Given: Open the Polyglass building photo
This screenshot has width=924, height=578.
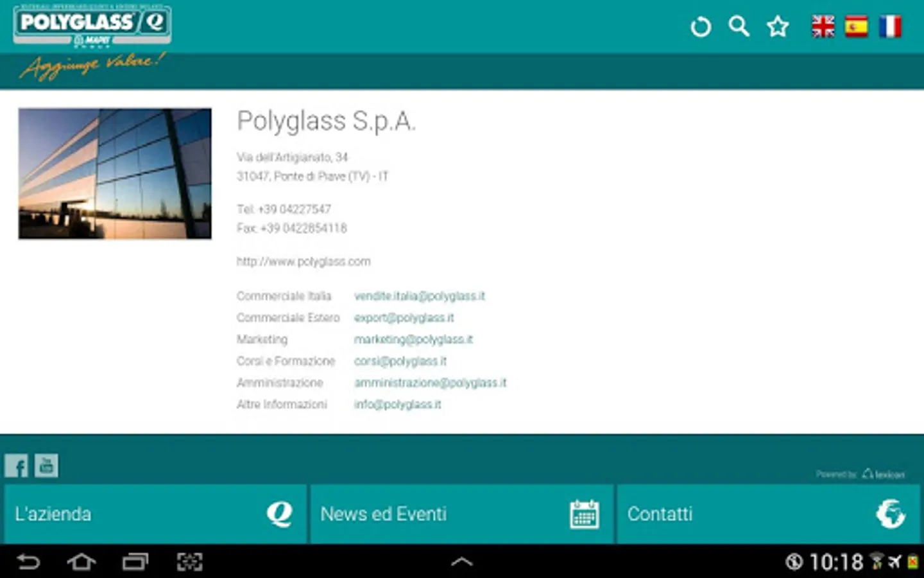Looking at the screenshot, I should pos(115,173).
